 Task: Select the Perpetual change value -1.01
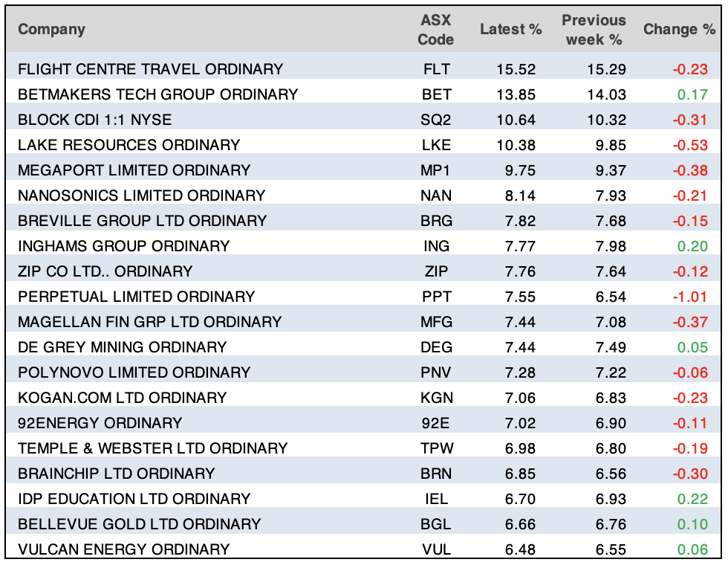[690, 297]
